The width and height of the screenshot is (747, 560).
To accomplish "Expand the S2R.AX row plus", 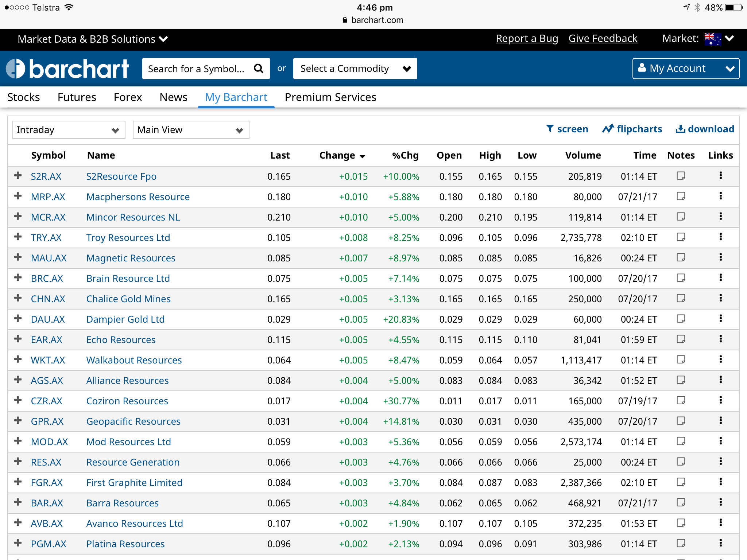I will pyautogui.click(x=18, y=176).
